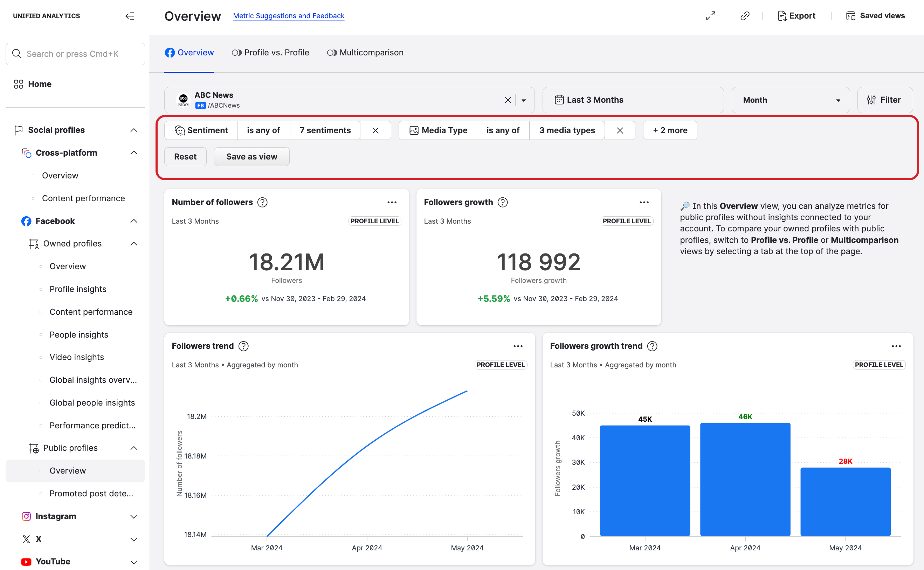Click the fullscreen expand icon
This screenshot has height=570, width=924.
(x=710, y=16)
